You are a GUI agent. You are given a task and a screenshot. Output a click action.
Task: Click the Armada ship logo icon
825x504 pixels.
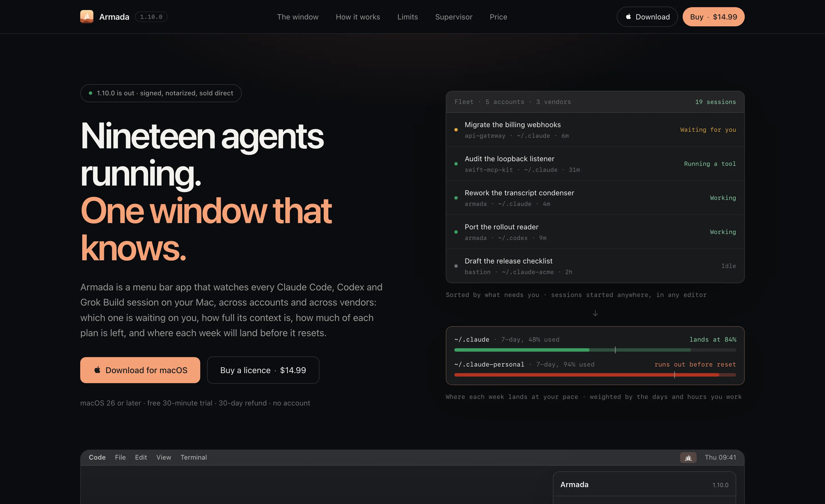87,16
